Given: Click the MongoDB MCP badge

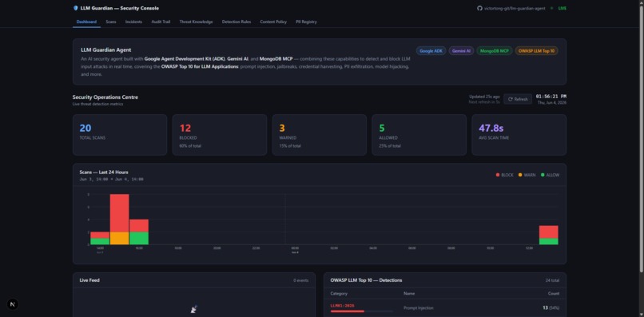Looking at the screenshot, I should coord(495,51).
